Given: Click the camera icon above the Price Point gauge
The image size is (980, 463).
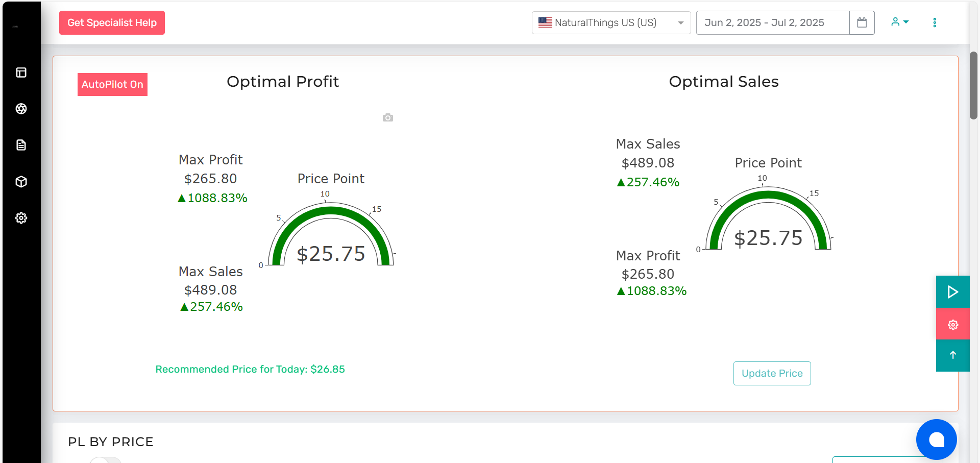Looking at the screenshot, I should 387,117.
